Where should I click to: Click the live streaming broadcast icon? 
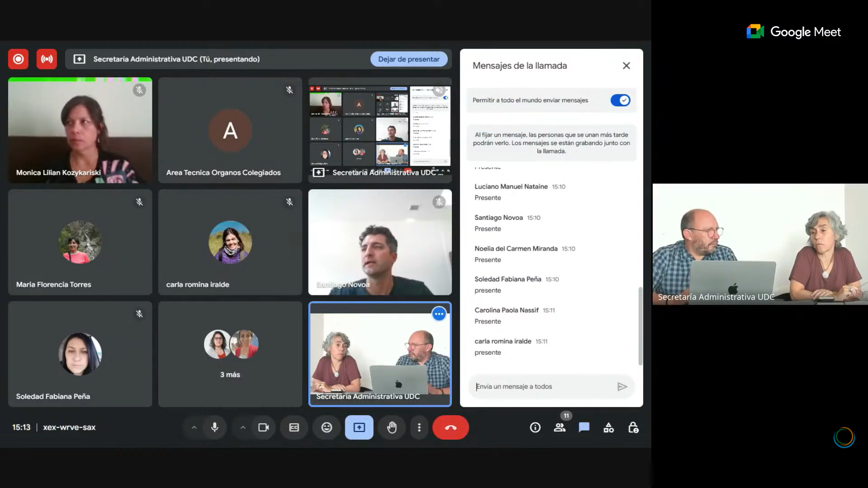click(x=47, y=59)
